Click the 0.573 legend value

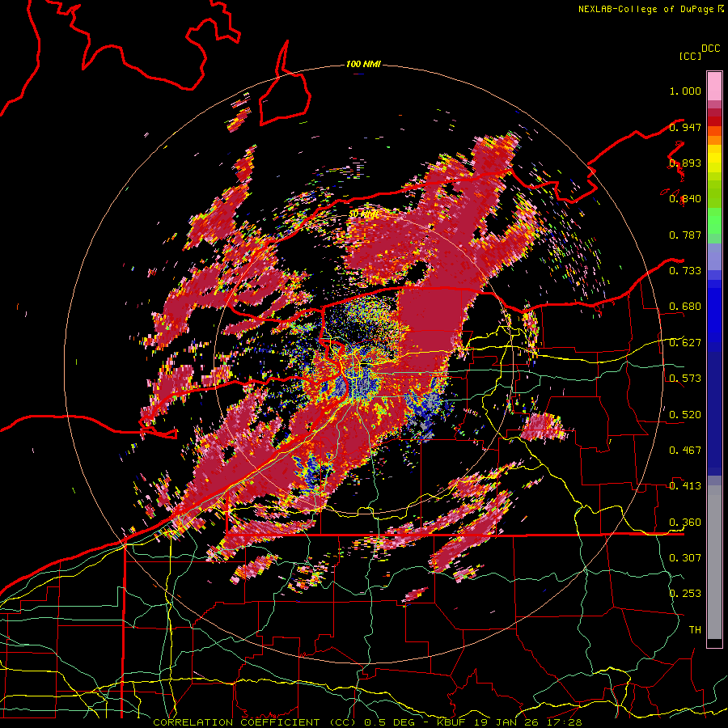pos(685,379)
